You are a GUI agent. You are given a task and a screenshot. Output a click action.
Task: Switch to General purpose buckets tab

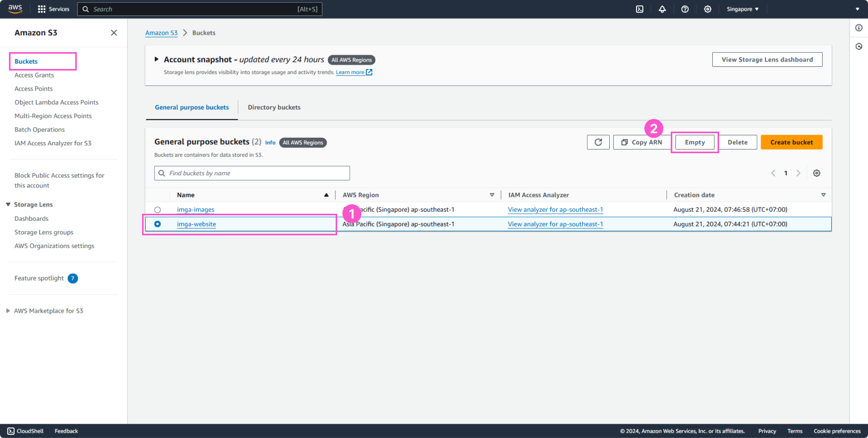pyautogui.click(x=192, y=107)
